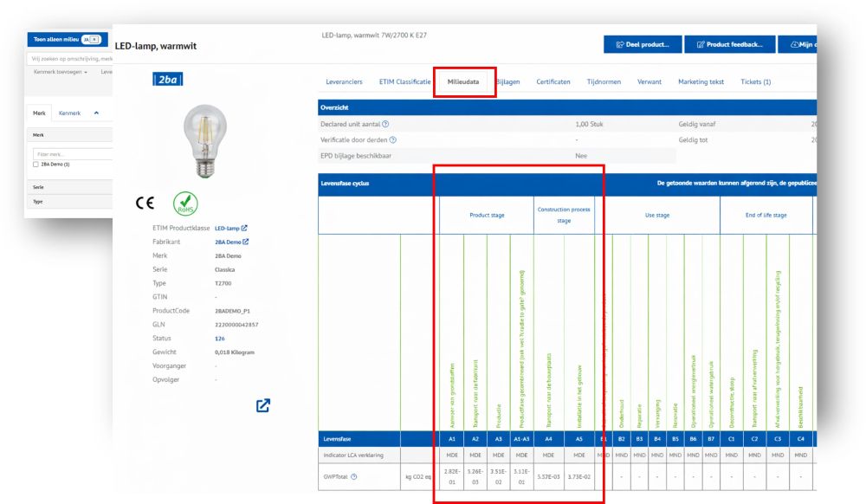Check the 2BA Demo (1) checkbox

(x=36, y=164)
